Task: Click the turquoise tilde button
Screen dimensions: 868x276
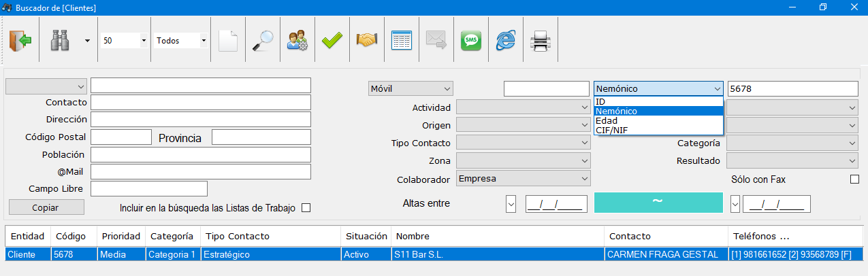Action: (658, 203)
